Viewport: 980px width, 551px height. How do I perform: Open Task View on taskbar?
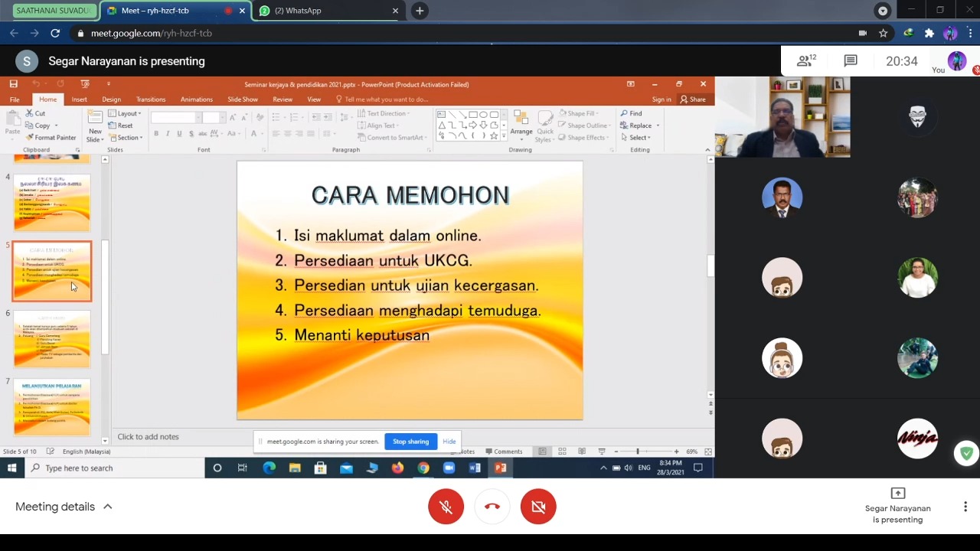pos(243,468)
